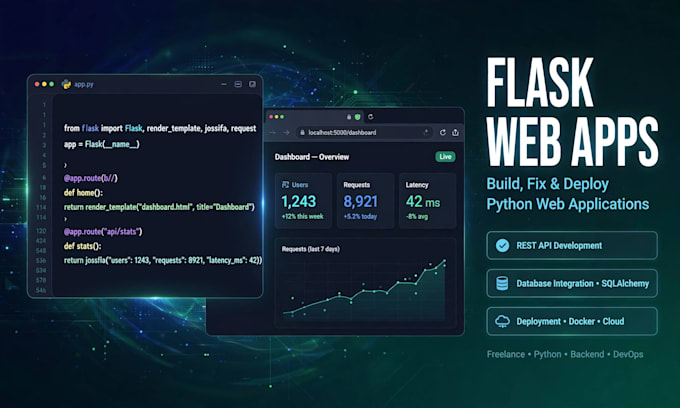Image resolution: width=680 pixels, height=408 pixels.
Task: Click the cloud icon beside Deployment
Action: pos(502,321)
